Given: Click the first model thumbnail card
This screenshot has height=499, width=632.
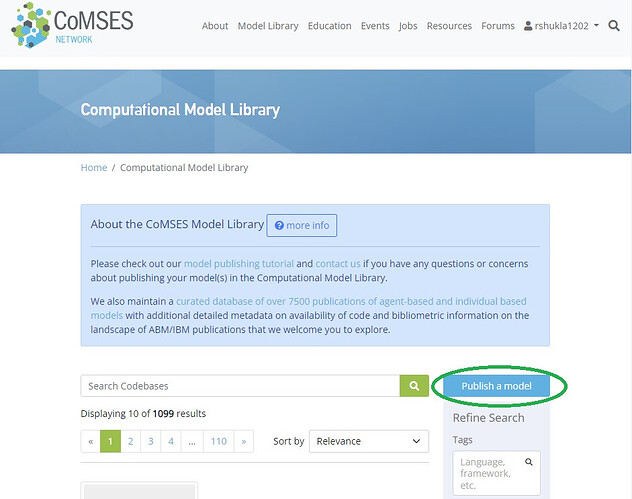Looking at the screenshot, I should (x=139, y=490).
